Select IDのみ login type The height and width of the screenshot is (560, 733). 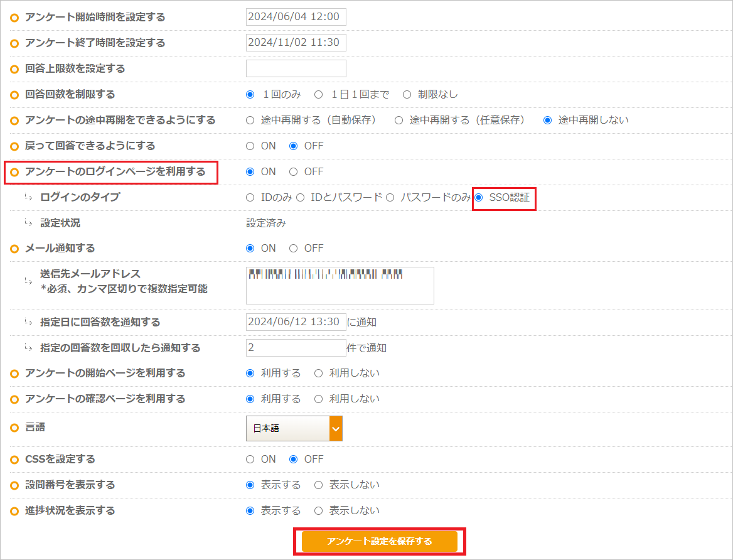pos(250,197)
